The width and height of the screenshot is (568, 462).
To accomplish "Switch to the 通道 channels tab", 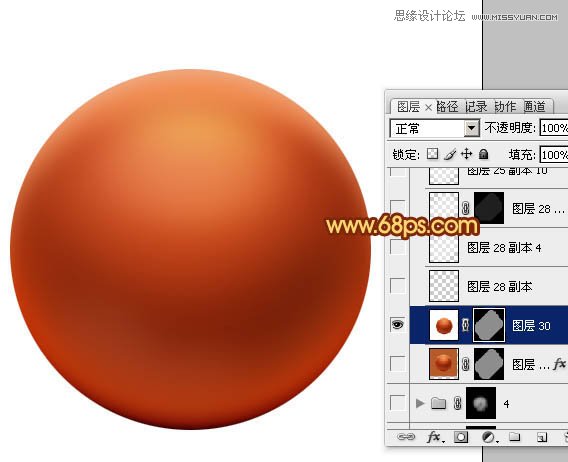I will tap(535, 107).
